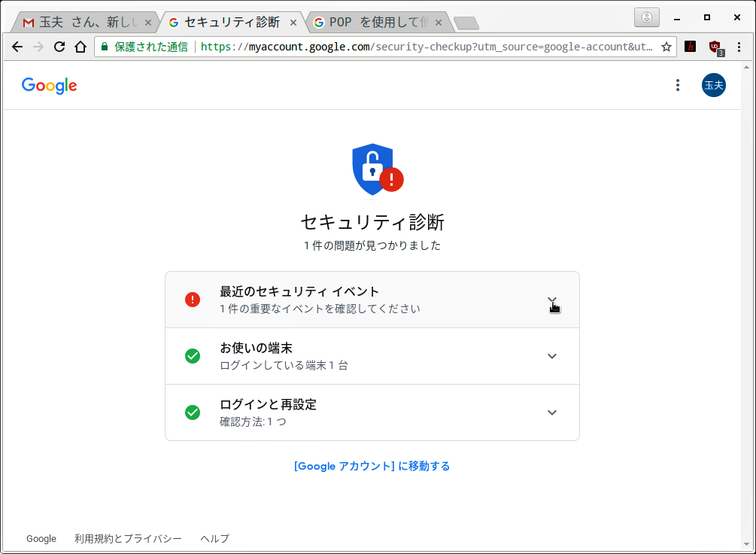Screen dimensions: 756x554
Task: Maximize the browser window
Action: tap(707, 18)
